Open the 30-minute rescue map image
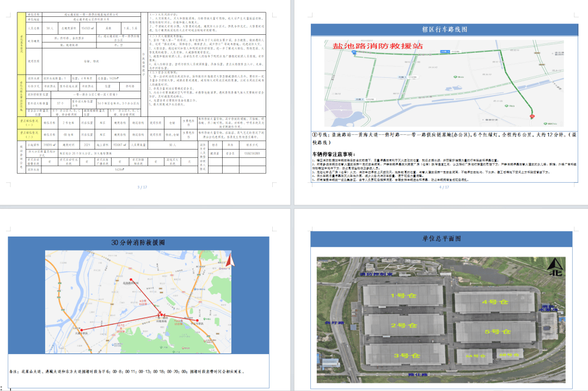 [138, 302]
